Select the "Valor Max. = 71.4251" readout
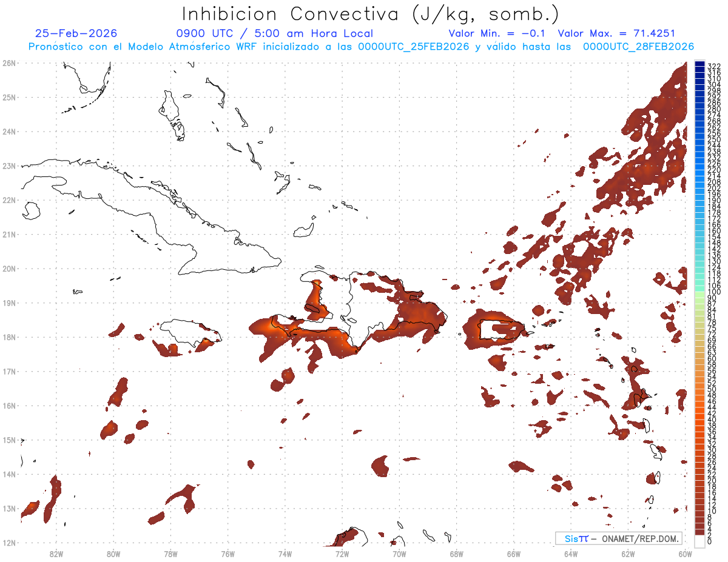The width and height of the screenshot is (728, 562). (616, 33)
